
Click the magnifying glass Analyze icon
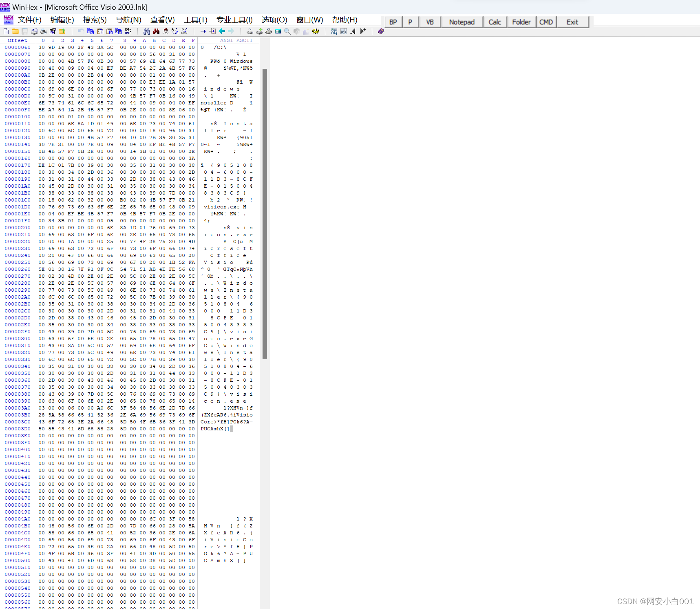point(287,31)
